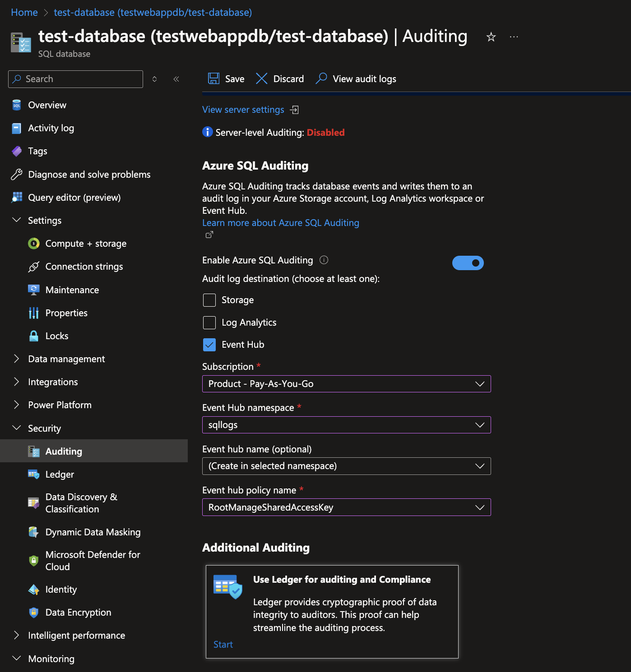Favorite this page with the star icon
The height and width of the screenshot is (672, 631).
(x=491, y=37)
